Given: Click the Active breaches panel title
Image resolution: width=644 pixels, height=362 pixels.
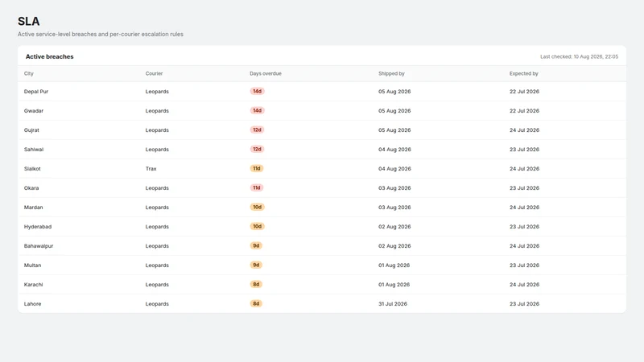Looking at the screenshot, I should click(x=50, y=56).
